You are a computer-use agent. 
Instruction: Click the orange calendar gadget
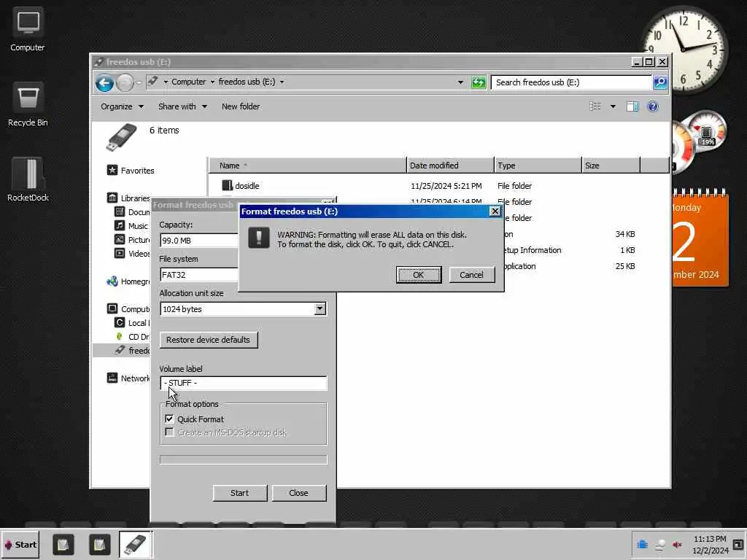[700, 238]
